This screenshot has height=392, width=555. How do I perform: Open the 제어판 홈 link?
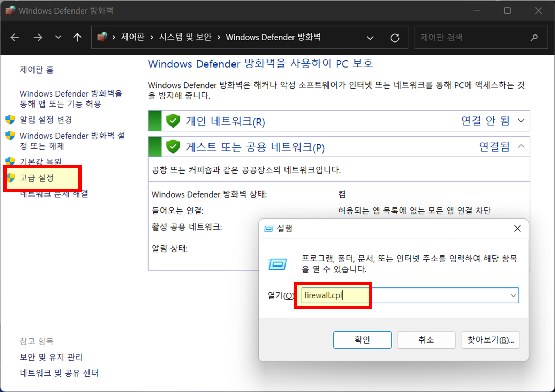pyautogui.click(x=37, y=70)
